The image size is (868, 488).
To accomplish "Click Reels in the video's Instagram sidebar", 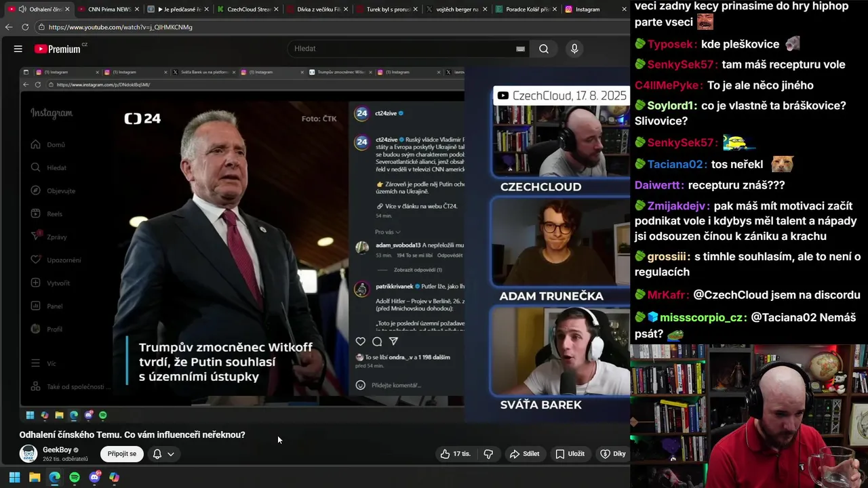I will [x=47, y=213].
